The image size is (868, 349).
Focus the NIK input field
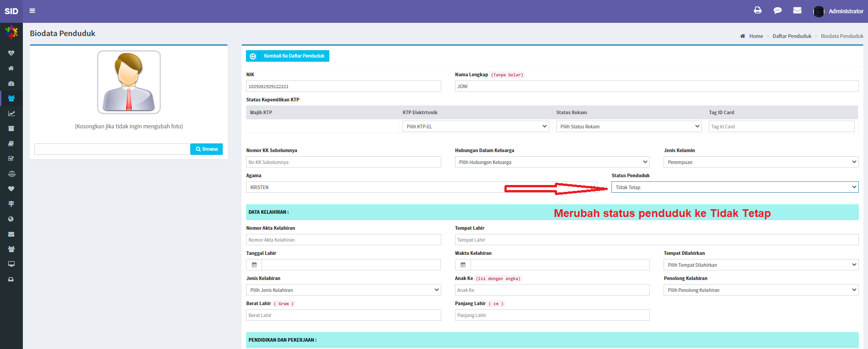(x=343, y=86)
